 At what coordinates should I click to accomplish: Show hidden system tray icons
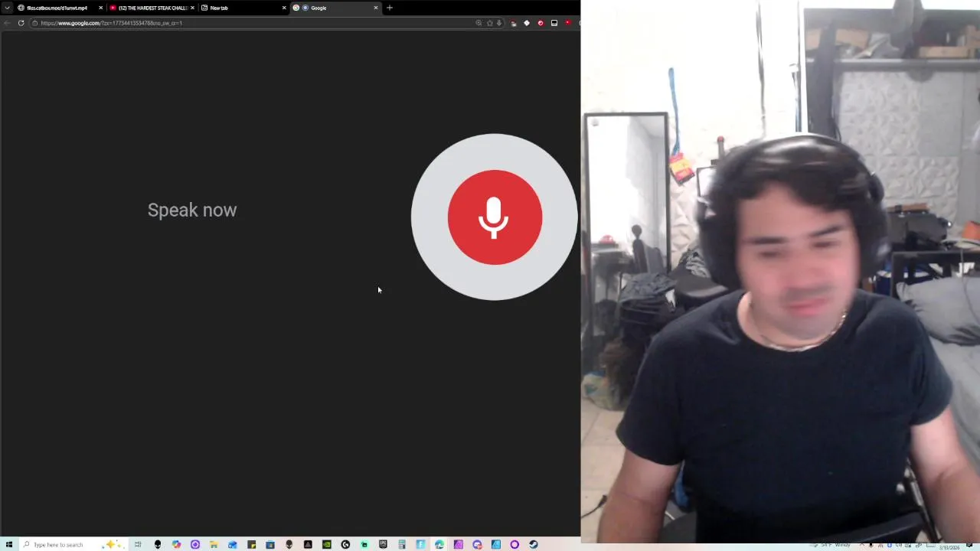(x=862, y=544)
